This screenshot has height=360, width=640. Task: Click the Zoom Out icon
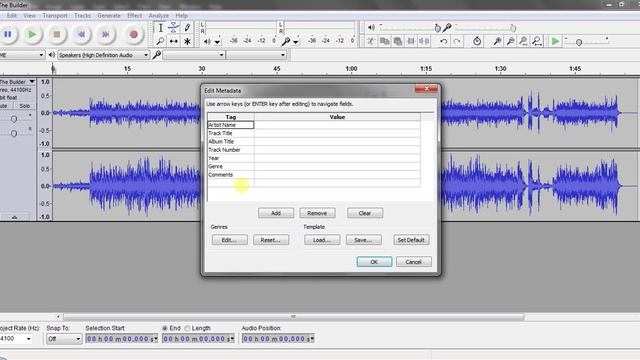click(510, 41)
